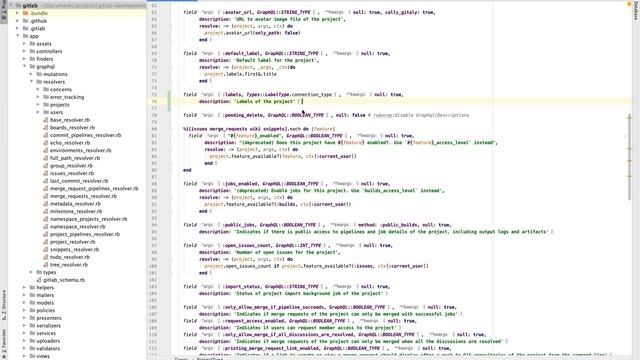Viewport: 640px width, 360px height.
Task: Click the commit_pipelines_resolver.rb file icon
Action: pyautogui.click(x=46, y=135)
